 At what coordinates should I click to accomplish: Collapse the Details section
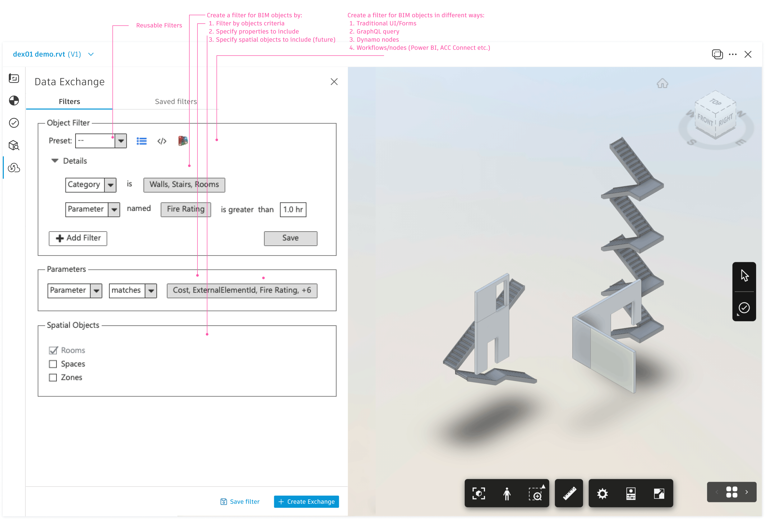click(55, 161)
